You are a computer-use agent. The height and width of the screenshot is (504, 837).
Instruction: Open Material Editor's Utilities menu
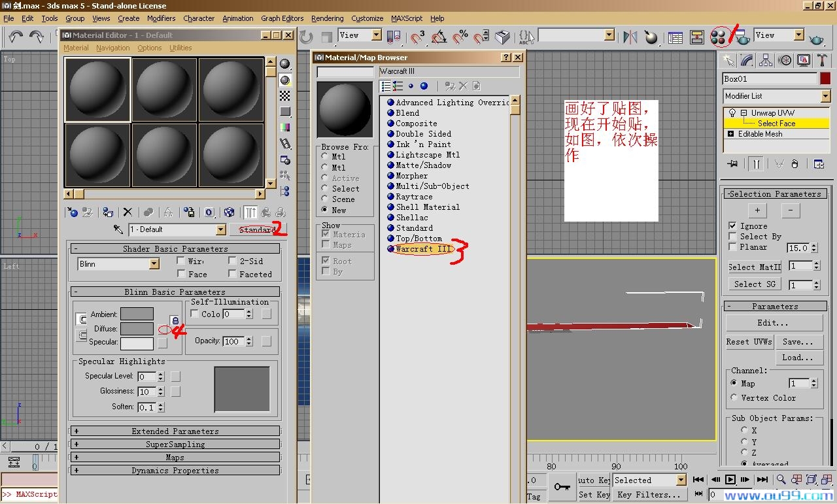pyautogui.click(x=180, y=48)
